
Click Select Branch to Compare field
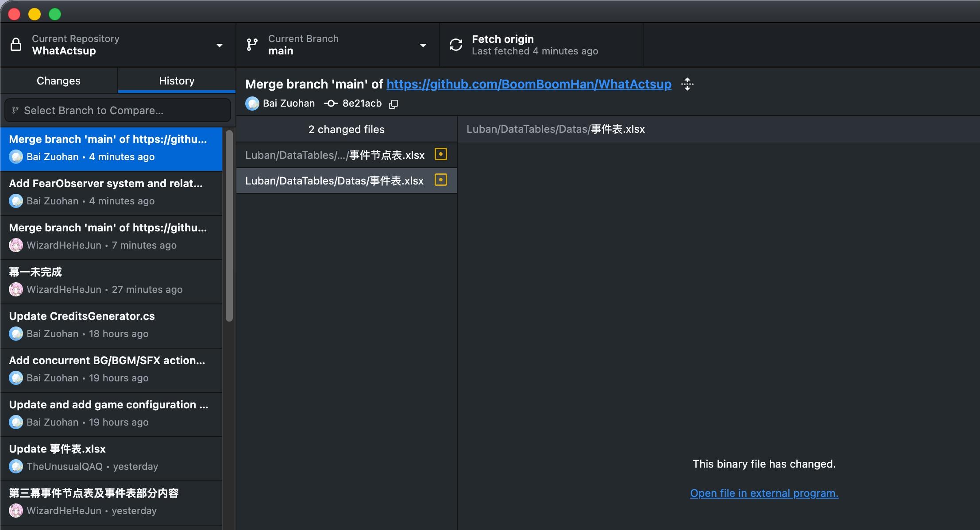[x=117, y=110]
